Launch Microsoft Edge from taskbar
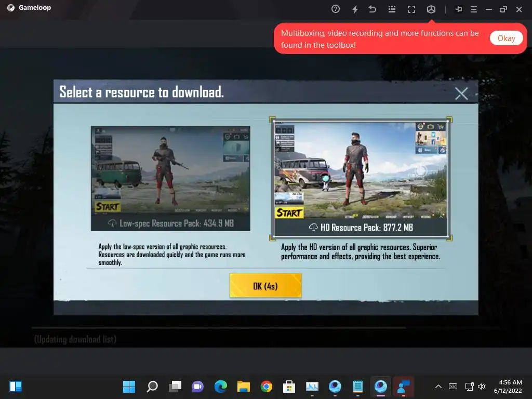Viewport: 532px width, 399px height. pyautogui.click(x=220, y=387)
